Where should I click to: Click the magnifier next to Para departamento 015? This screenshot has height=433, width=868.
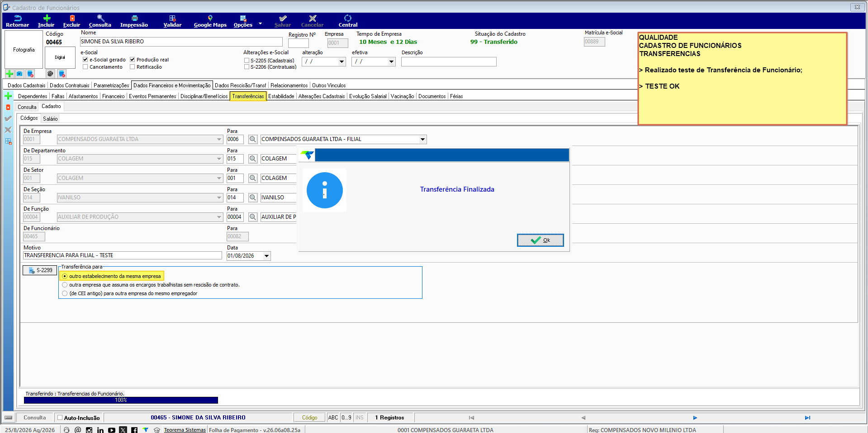pyautogui.click(x=253, y=159)
